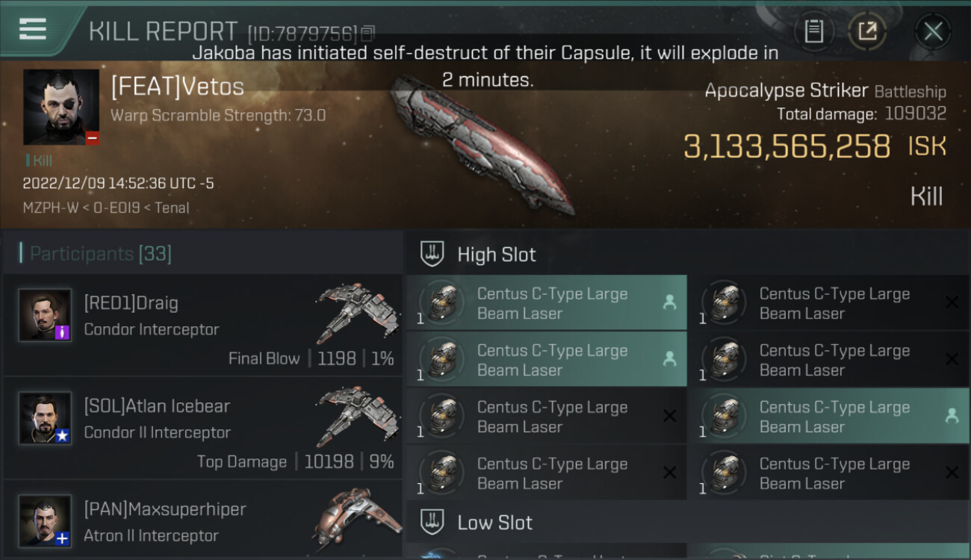Open Atlan Icebear's pilot portrait

point(45,418)
